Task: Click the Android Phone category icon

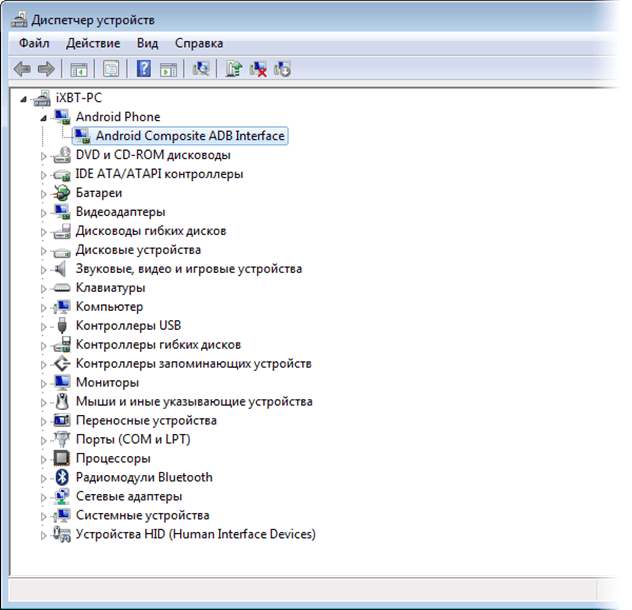Action: tap(62, 117)
